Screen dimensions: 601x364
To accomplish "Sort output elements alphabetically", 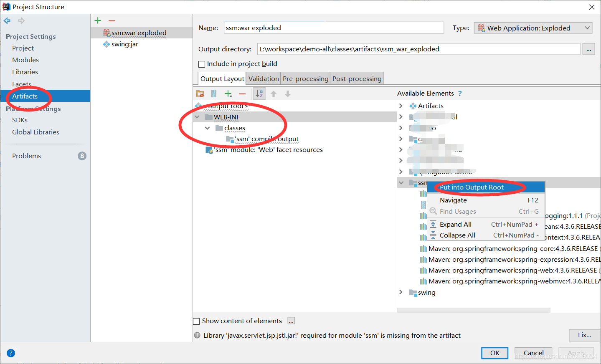I will [x=259, y=94].
